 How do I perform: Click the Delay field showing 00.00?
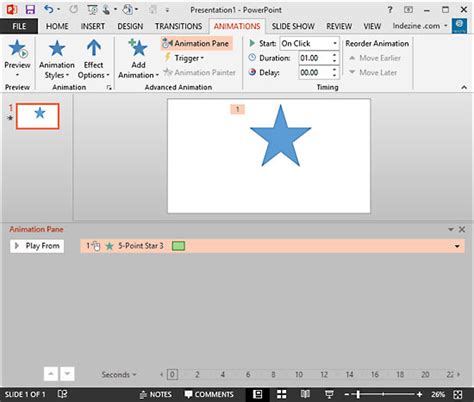314,72
